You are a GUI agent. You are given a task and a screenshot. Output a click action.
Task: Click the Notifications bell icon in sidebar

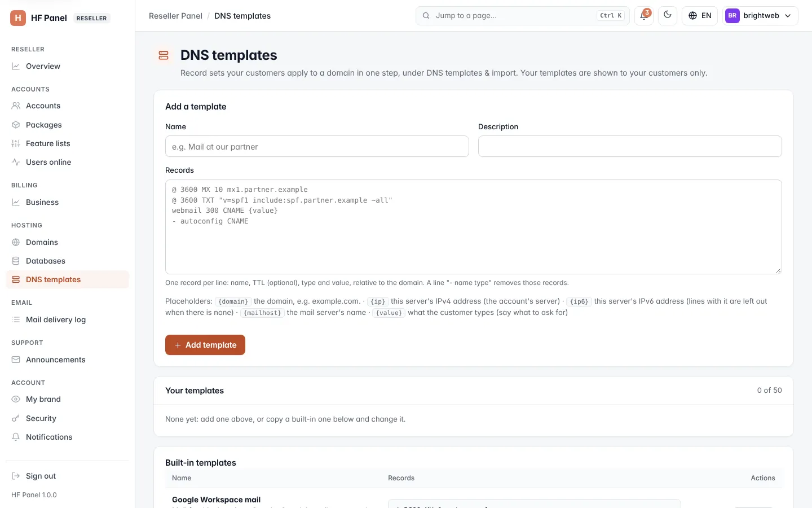(16, 437)
